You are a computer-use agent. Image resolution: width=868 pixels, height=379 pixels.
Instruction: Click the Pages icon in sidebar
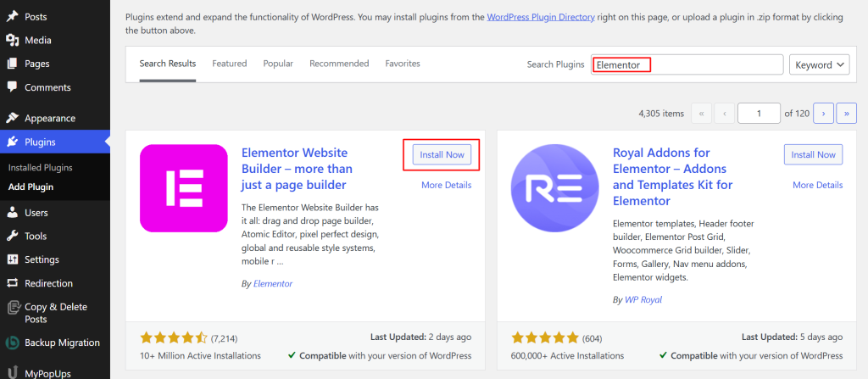pos(12,64)
